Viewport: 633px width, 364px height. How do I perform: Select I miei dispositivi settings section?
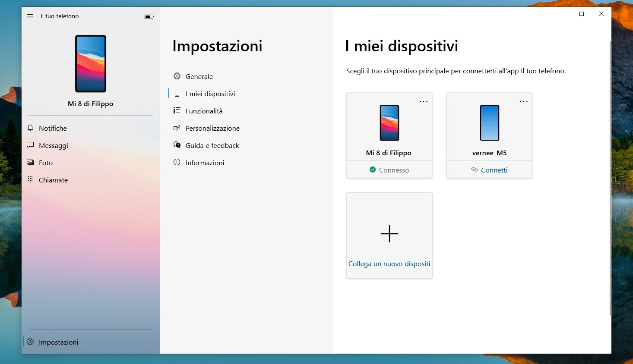246,94
